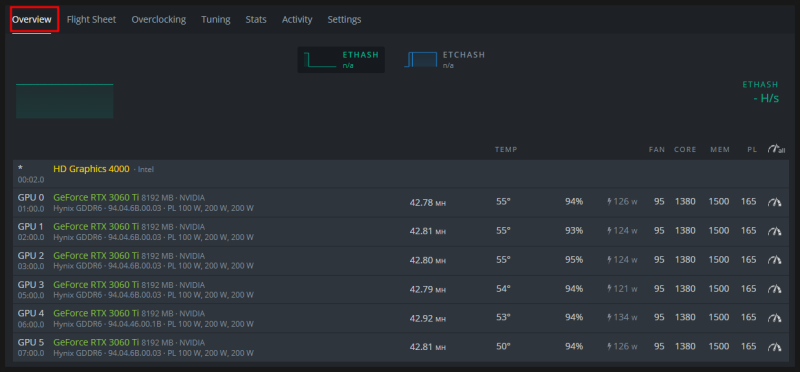Click the overclock all GPUs speedometer icon

pyautogui.click(x=776, y=149)
